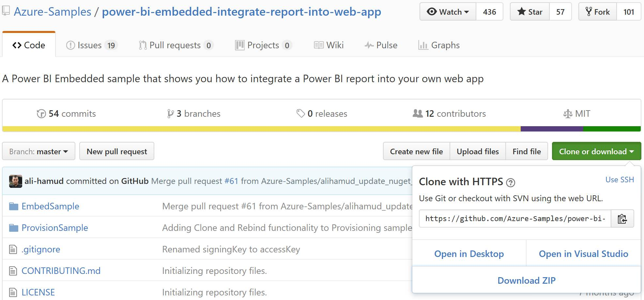Viewport: 644px width, 300px height.
Task: Click Upload files
Action: 478,151
